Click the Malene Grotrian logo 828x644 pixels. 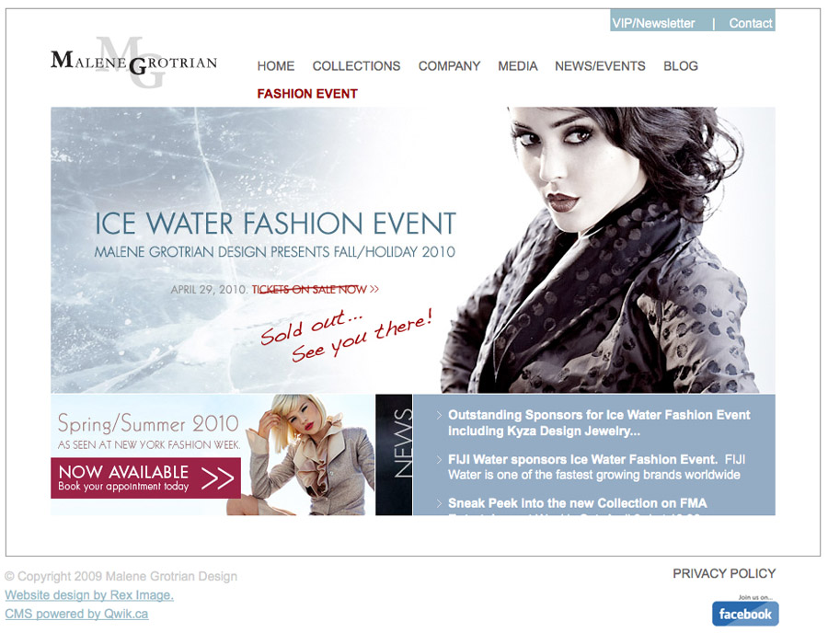pos(133,63)
